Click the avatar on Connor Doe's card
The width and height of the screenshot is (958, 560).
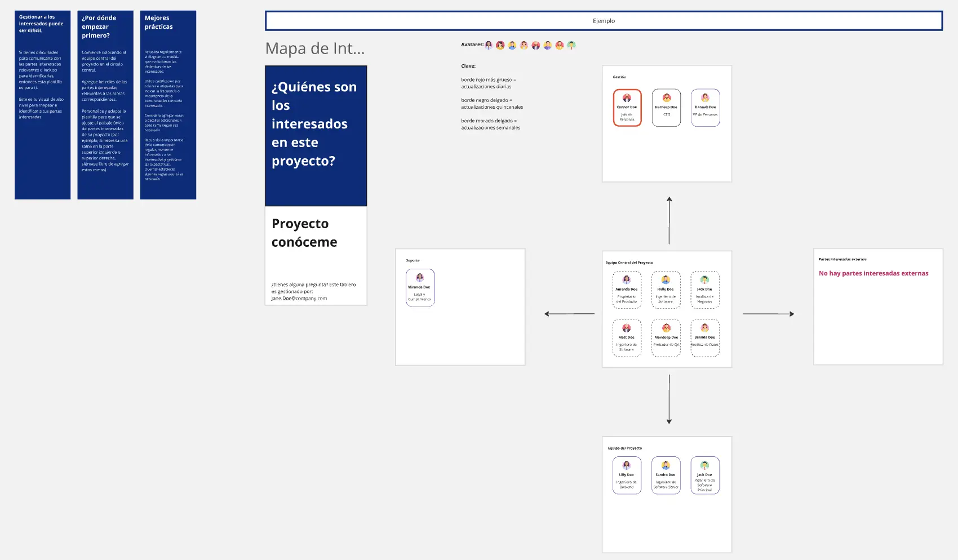click(627, 98)
